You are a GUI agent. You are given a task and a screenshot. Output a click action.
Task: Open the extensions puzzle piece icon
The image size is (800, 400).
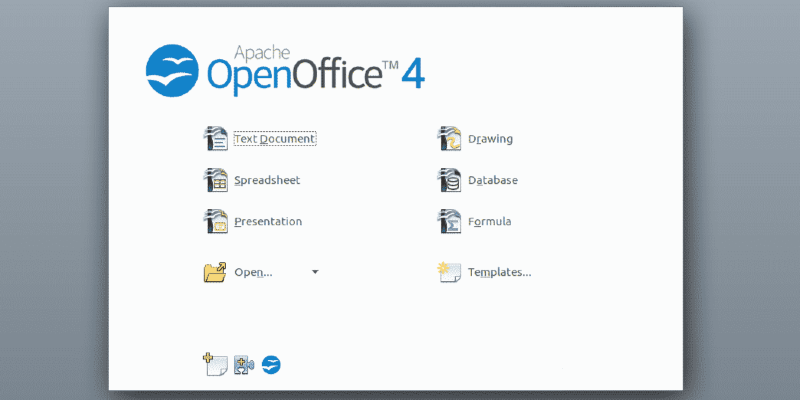[x=244, y=365]
